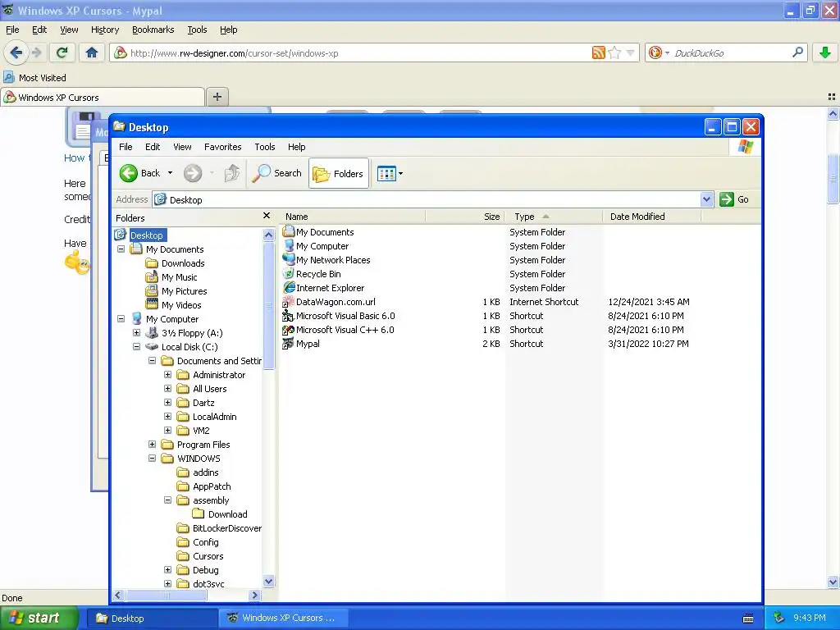Open Mypal Bookmarks menu
Screen dimensions: 840x630
(x=153, y=30)
